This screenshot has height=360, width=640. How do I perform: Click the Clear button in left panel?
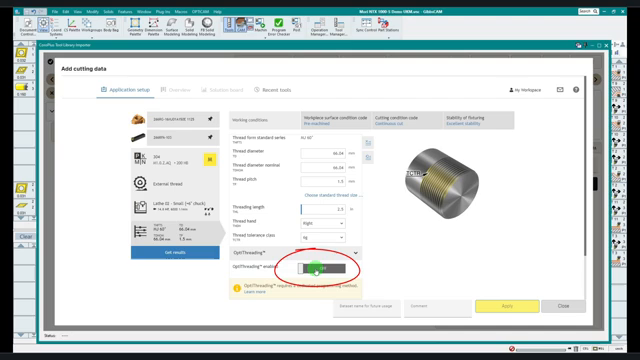[x=25, y=237]
